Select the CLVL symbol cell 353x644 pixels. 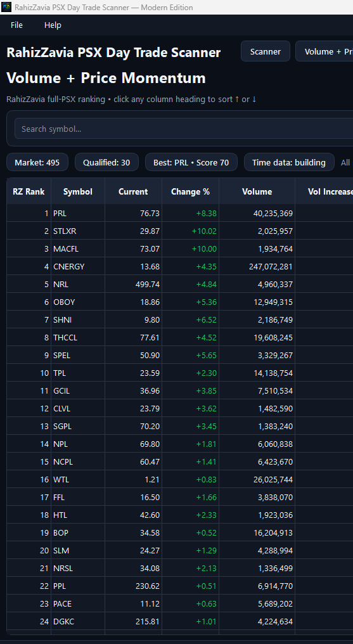point(77,409)
